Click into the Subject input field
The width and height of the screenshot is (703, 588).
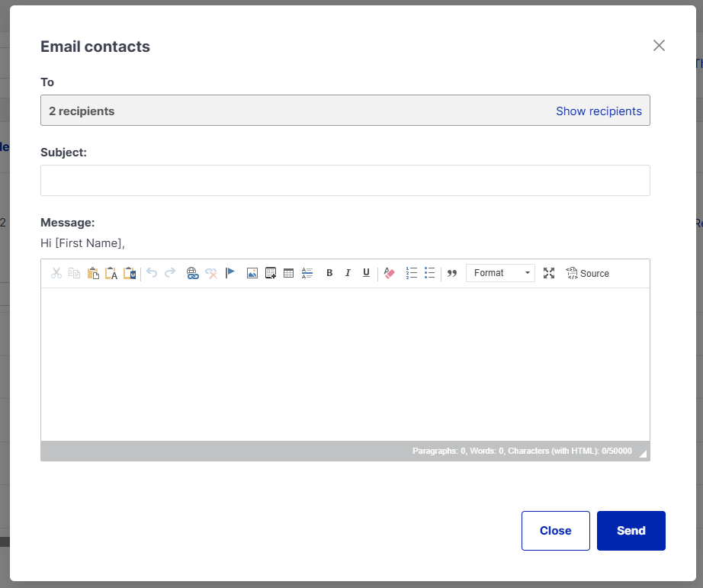[345, 181]
